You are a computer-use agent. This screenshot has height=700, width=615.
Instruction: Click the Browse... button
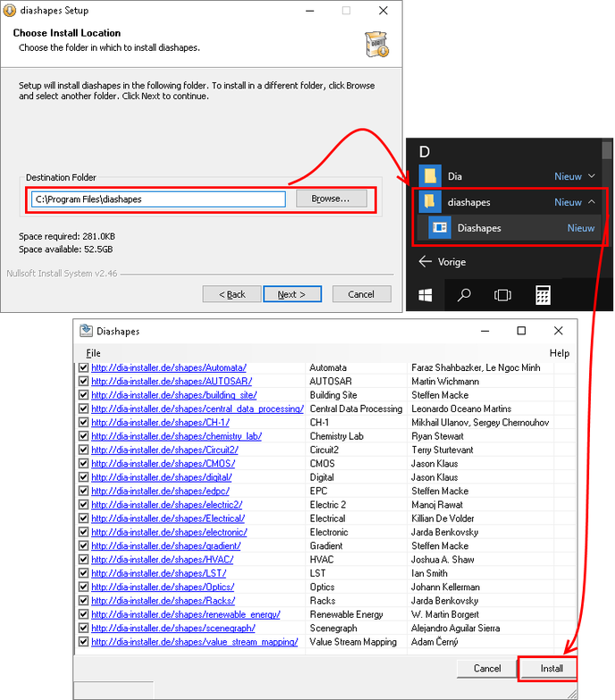(331, 198)
